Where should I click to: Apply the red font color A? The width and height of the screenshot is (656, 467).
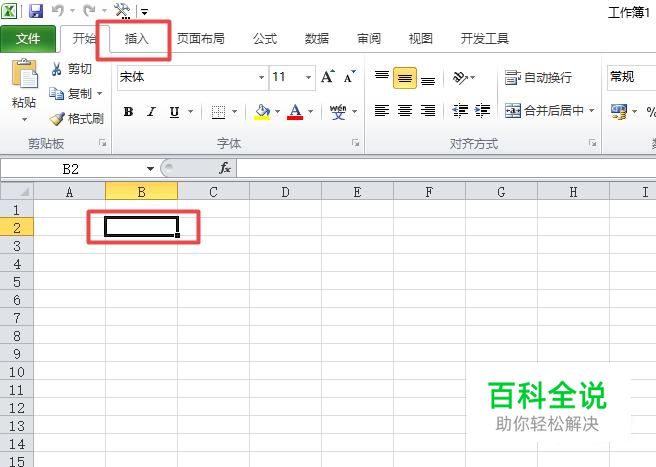[295, 112]
